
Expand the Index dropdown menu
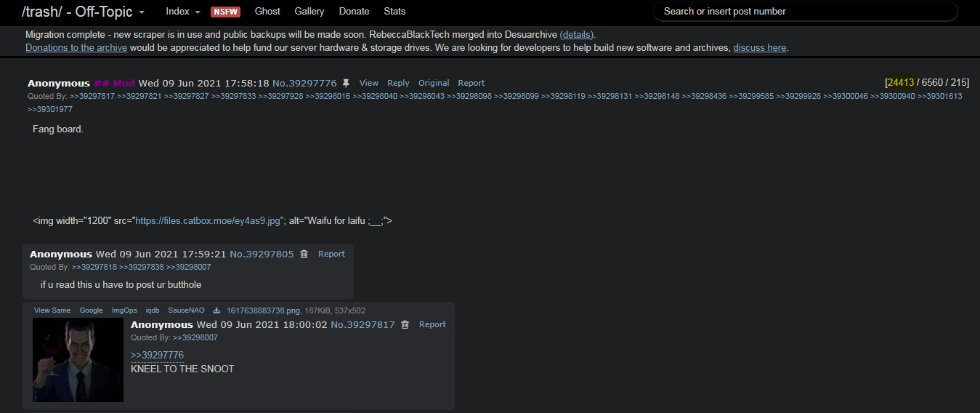click(x=183, y=12)
